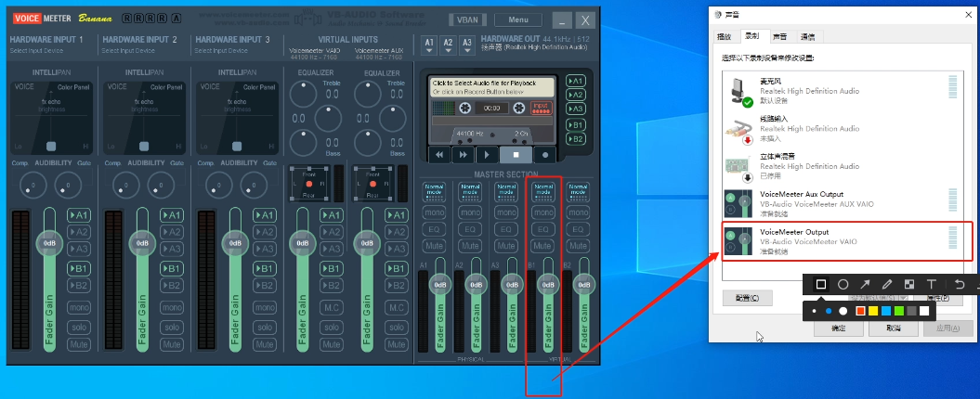Open the A1 hardware out device dropdown
Image resolution: width=980 pixels, height=399 pixels.
429,45
